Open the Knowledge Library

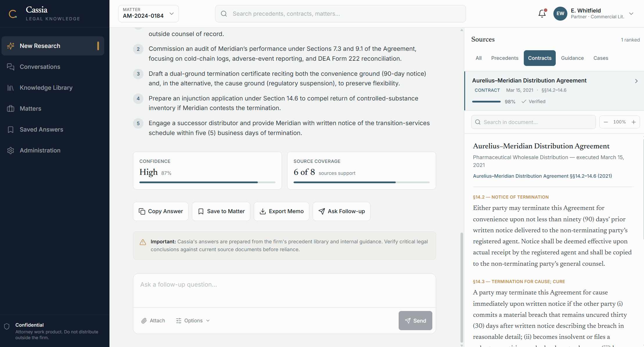pos(53,88)
